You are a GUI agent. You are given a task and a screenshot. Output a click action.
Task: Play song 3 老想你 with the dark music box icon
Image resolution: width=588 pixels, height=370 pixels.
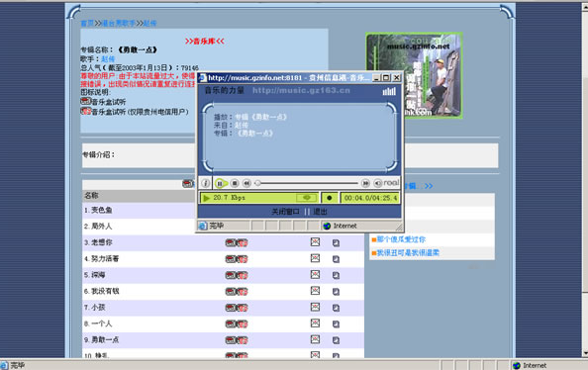[x=231, y=243]
